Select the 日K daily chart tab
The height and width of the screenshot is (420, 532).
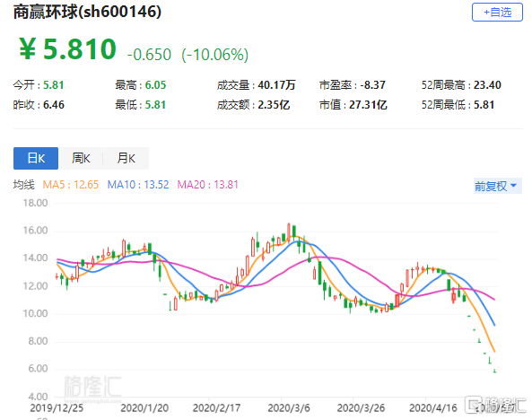pos(36,158)
